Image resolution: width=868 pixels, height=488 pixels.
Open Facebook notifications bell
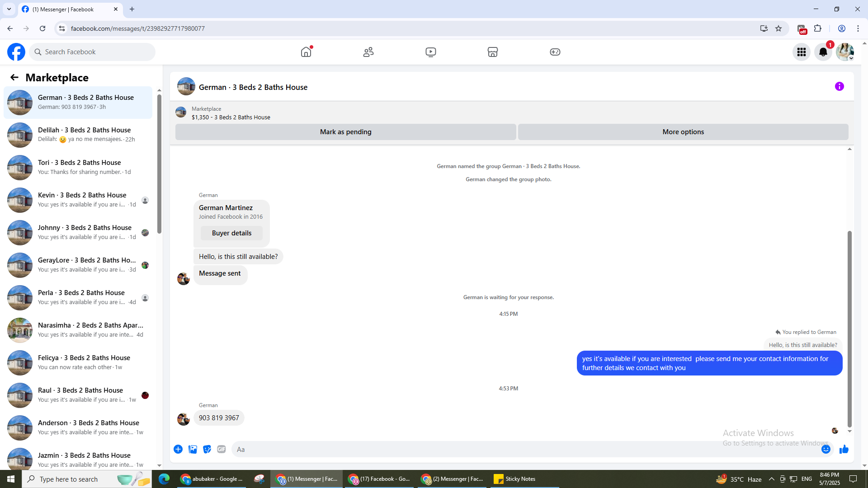823,52
